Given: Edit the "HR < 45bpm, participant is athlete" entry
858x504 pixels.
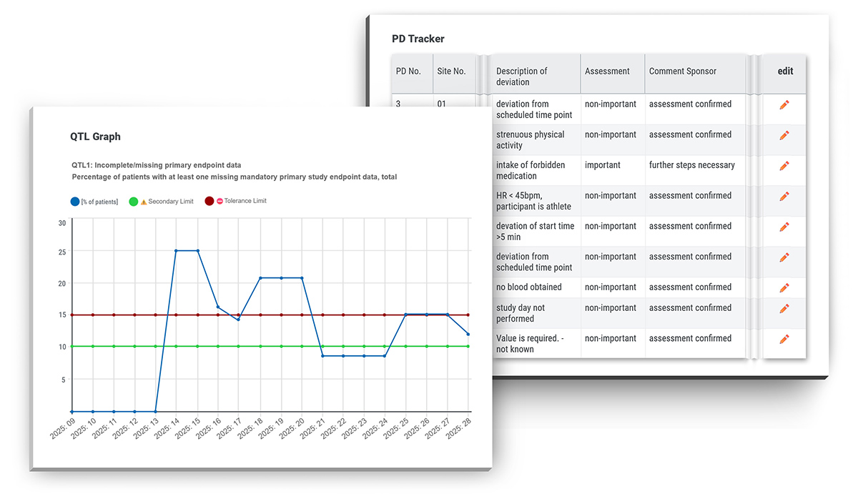Looking at the screenshot, I should [784, 197].
